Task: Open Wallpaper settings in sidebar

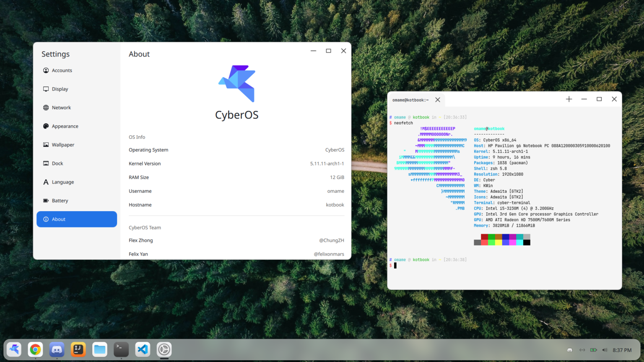Action: (x=63, y=145)
